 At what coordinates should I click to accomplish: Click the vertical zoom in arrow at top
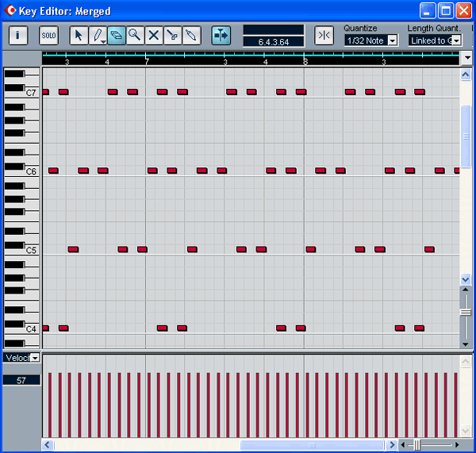pos(466,290)
